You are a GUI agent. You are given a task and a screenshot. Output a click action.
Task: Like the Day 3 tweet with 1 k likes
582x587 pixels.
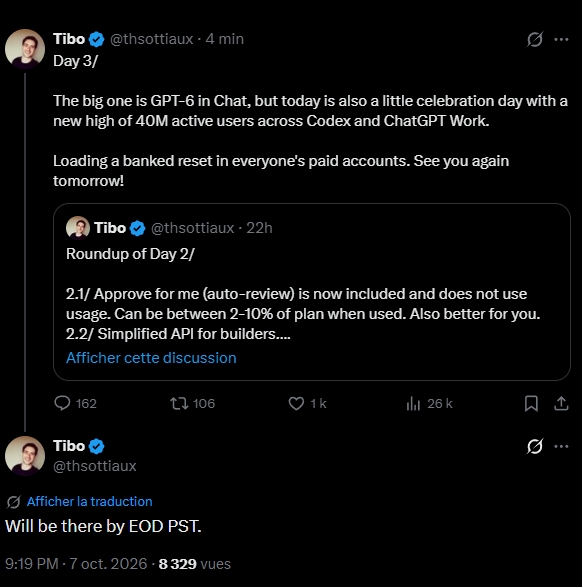click(x=296, y=404)
